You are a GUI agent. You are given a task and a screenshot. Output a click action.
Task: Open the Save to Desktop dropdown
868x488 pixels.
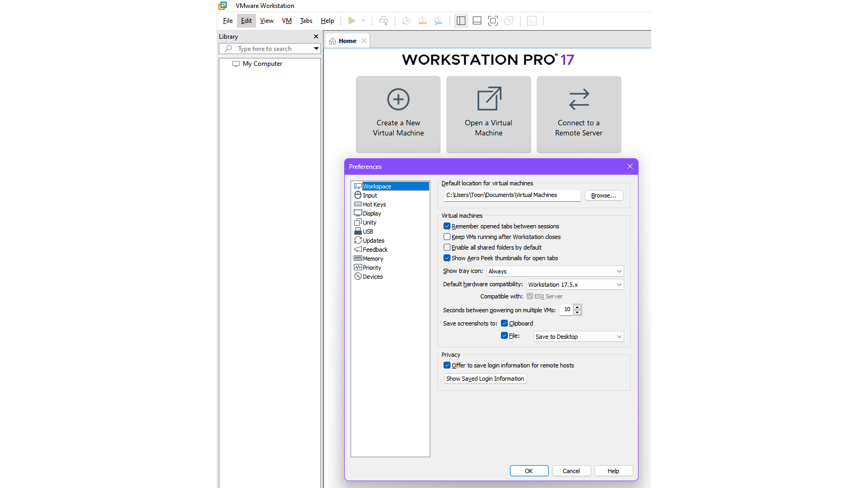click(x=578, y=337)
